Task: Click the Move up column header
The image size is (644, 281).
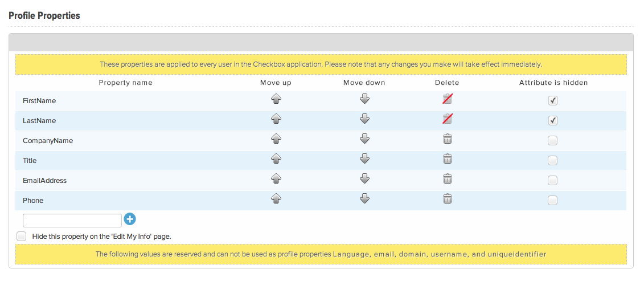Action: coord(276,83)
